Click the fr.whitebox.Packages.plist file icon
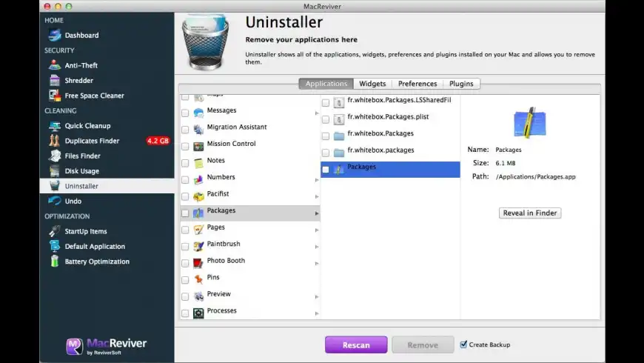Viewport: 644px width, 363px height. pos(339,119)
